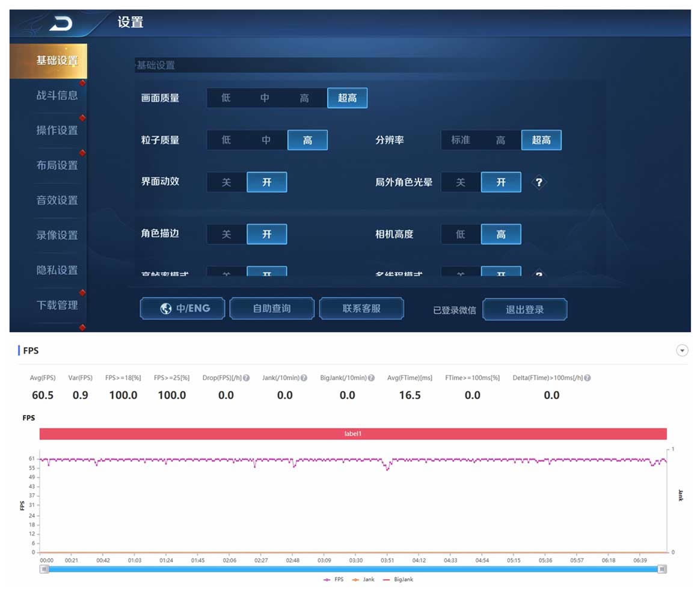Screen dimensions: 700x595
Task: Click the red label1 bar
Action: coord(353,434)
